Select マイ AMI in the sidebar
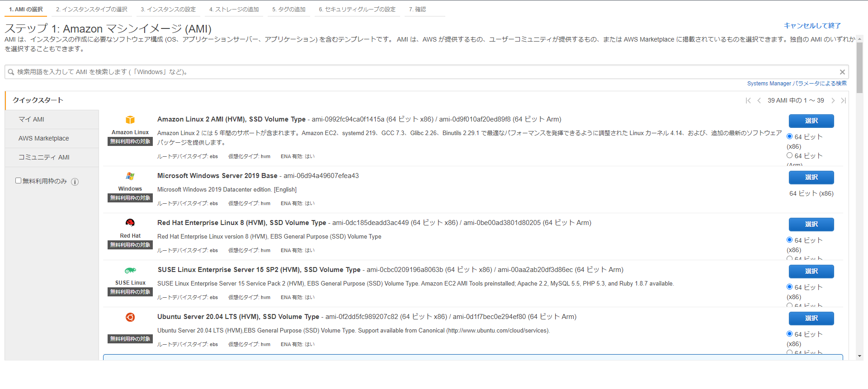868x389 pixels. pos(52,119)
